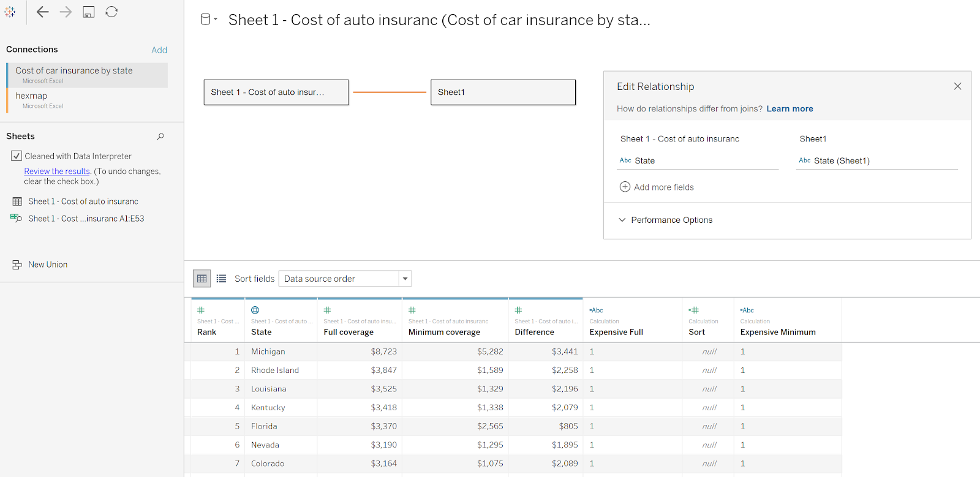Switch to metadata list view icon
Image resolution: width=980 pixels, height=477 pixels.
pyautogui.click(x=221, y=279)
